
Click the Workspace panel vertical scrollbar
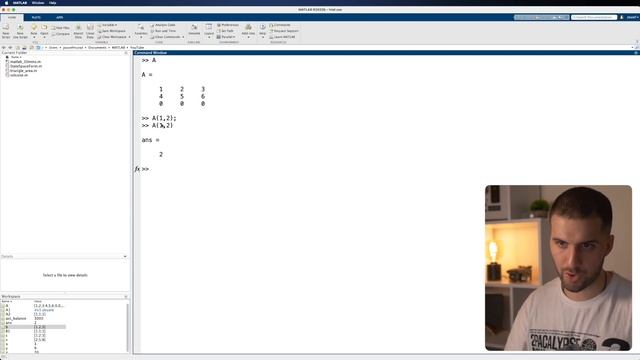click(128, 327)
